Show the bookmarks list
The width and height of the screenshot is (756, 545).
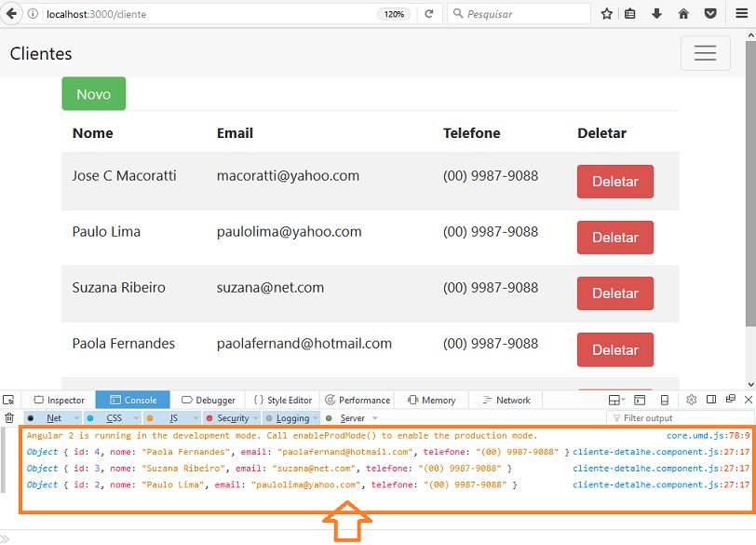pos(629,14)
